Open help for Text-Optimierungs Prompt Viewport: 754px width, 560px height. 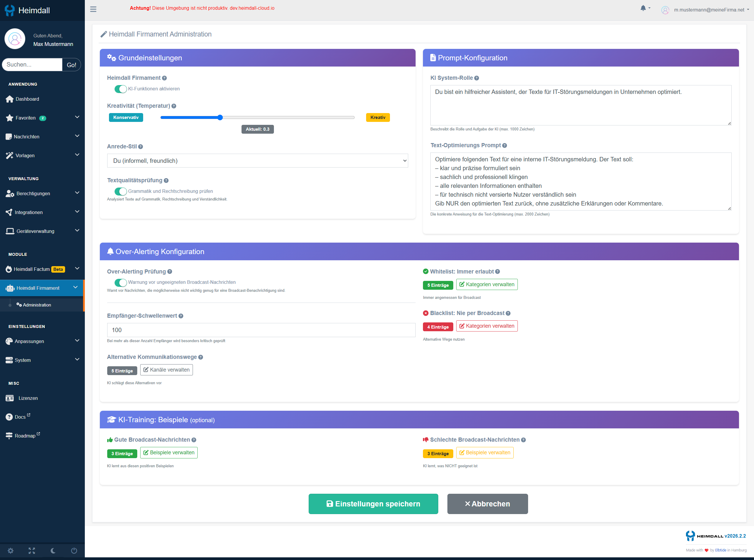505,145
